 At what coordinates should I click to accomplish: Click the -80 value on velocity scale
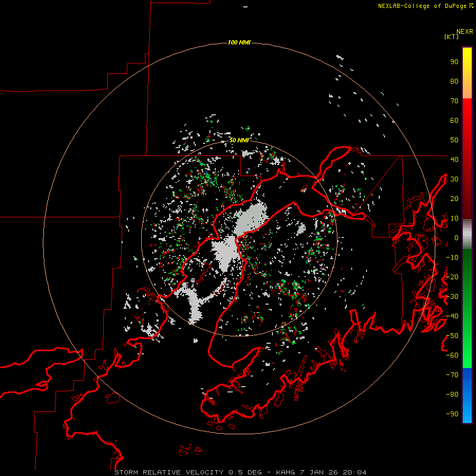pos(452,395)
